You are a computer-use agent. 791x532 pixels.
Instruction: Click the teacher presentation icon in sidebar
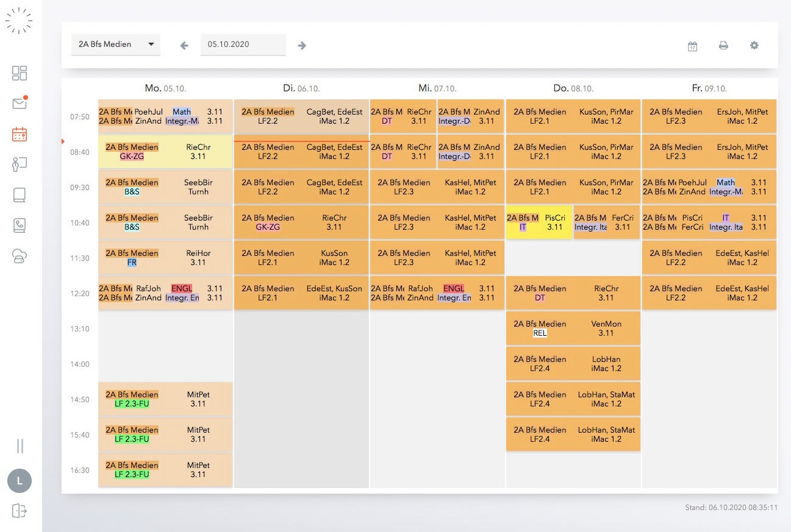click(20, 165)
